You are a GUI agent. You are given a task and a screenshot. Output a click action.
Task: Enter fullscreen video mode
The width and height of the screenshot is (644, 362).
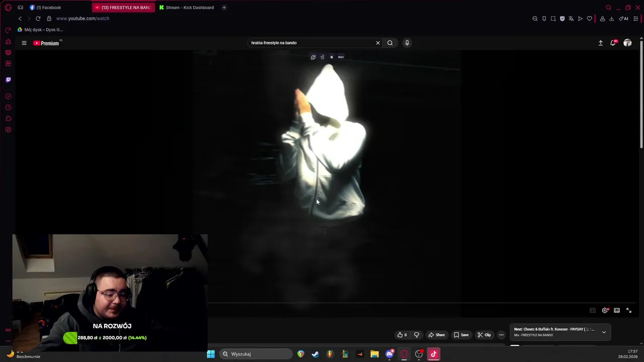(629, 310)
